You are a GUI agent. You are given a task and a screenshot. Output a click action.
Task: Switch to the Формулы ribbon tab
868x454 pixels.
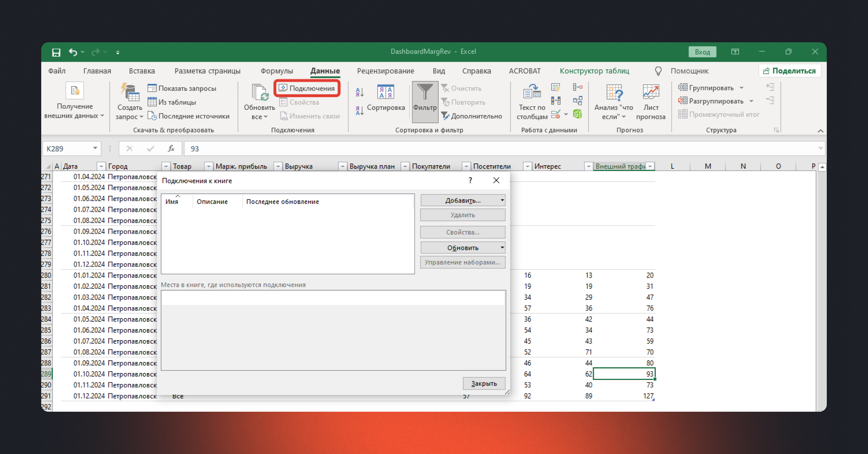click(x=277, y=71)
